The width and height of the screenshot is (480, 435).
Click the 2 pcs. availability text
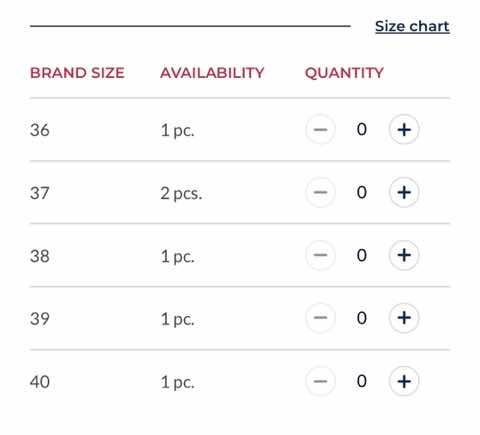(x=181, y=193)
